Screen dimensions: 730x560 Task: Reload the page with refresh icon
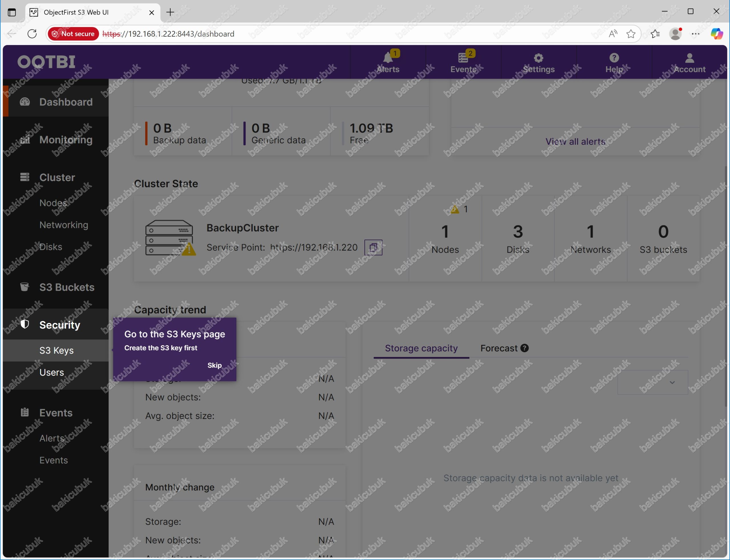tap(32, 34)
